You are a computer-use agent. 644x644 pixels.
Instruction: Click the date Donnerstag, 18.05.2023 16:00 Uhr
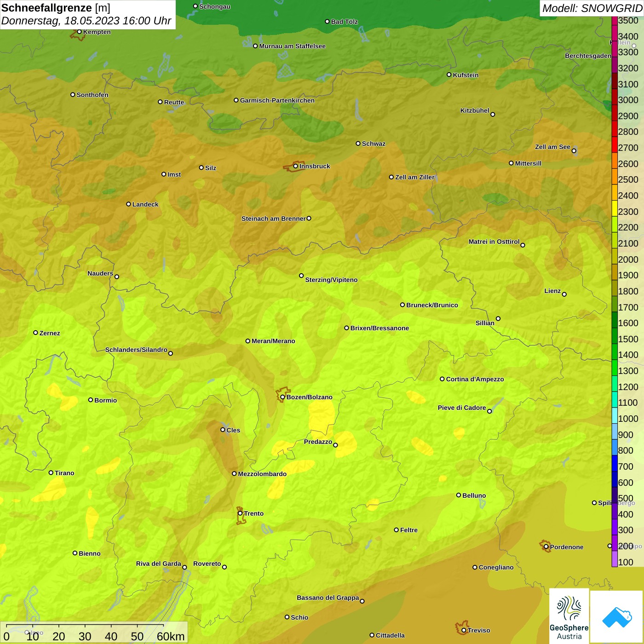coord(86,21)
